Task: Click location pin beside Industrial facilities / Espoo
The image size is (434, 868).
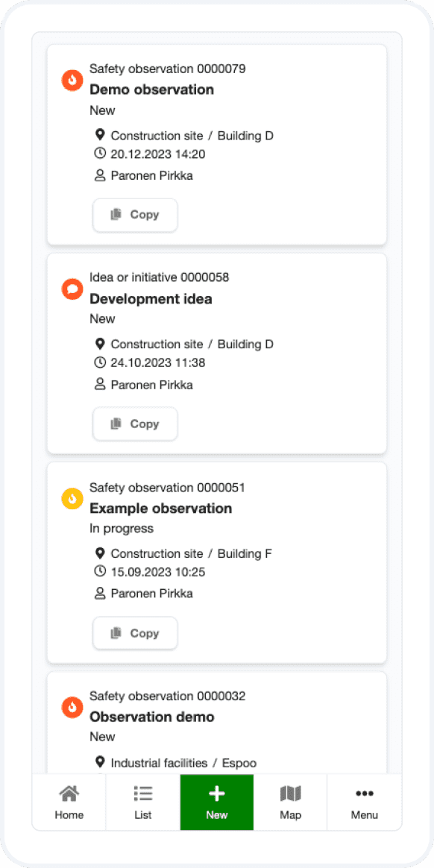Action: point(100,762)
